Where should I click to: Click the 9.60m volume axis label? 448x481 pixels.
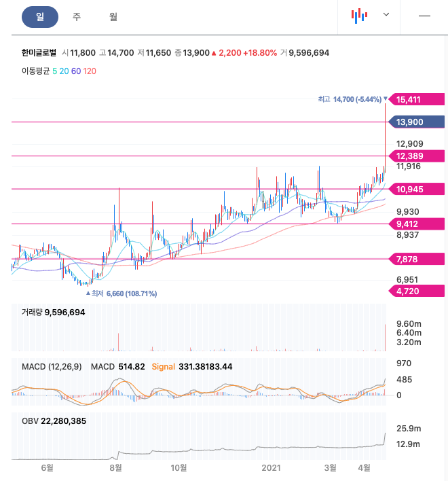[409, 323]
